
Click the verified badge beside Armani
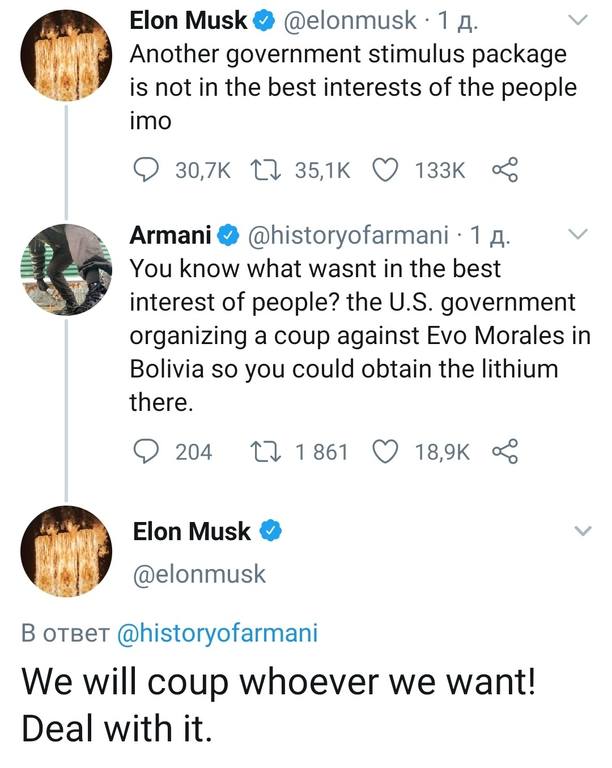tap(227, 237)
